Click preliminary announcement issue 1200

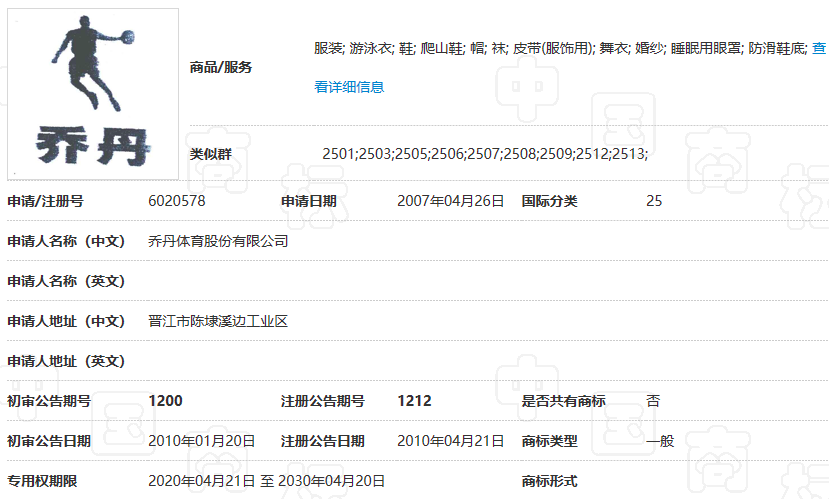coord(165,401)
